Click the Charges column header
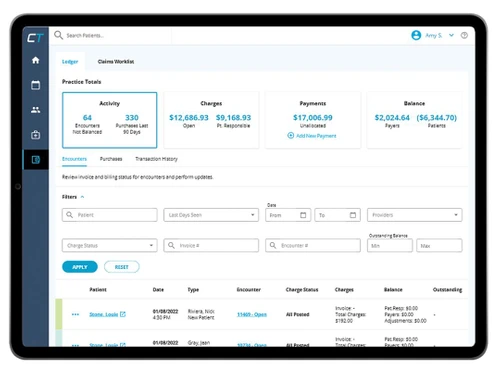500x375 pixels. (x=344, y=290)
